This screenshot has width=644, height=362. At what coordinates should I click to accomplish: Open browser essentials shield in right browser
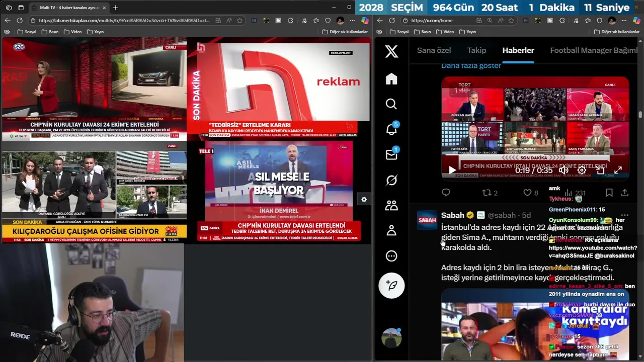coord(599,21)
